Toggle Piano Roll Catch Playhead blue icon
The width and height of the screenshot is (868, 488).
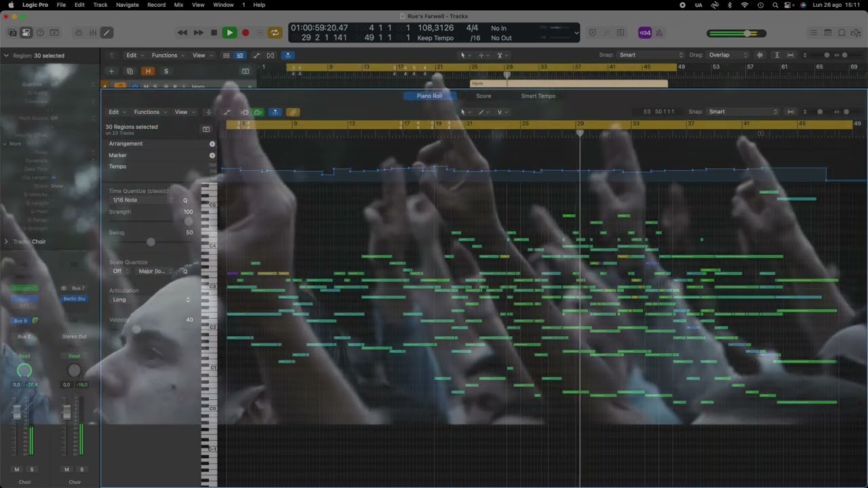(275, 112)
